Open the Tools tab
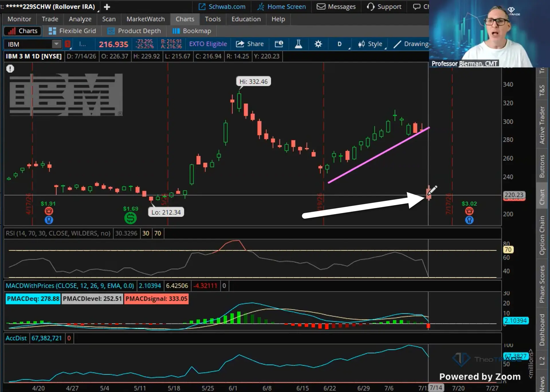 coord(213,19)
